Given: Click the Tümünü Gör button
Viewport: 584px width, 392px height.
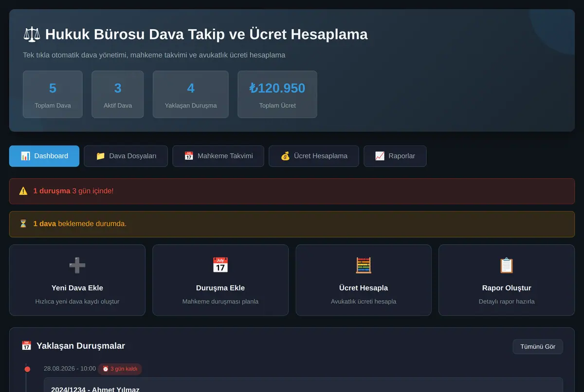Looking at the screenshot, I should click(x=538, y=347).
